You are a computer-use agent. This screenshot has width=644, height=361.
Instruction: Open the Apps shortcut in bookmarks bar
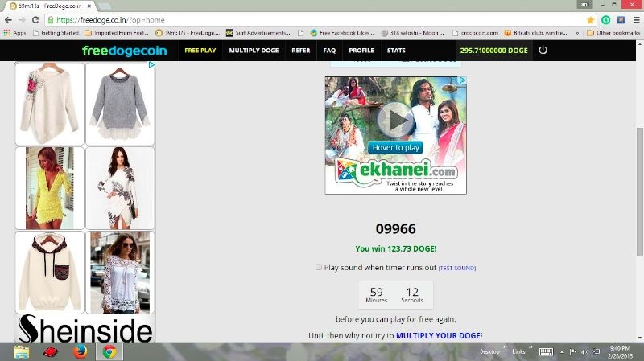(x=14, y=33)
